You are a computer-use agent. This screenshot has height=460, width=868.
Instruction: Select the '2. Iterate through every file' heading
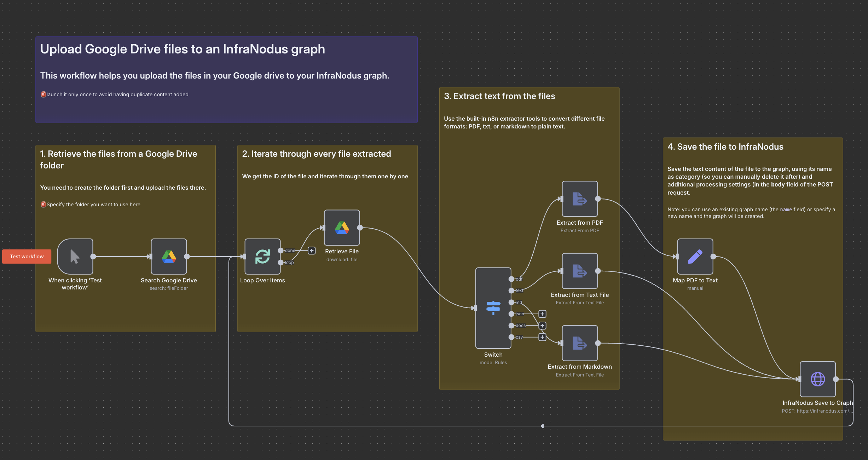pos(317,154)
